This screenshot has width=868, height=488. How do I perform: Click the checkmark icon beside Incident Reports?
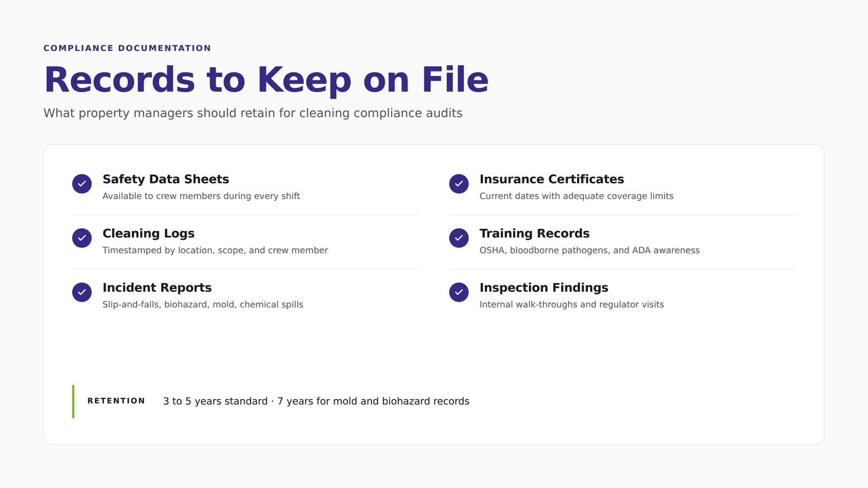pyautogui.click(x=82, y=292)
